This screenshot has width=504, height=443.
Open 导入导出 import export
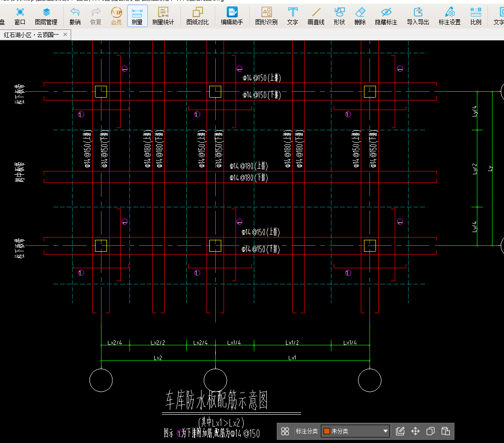click(418, 17)
